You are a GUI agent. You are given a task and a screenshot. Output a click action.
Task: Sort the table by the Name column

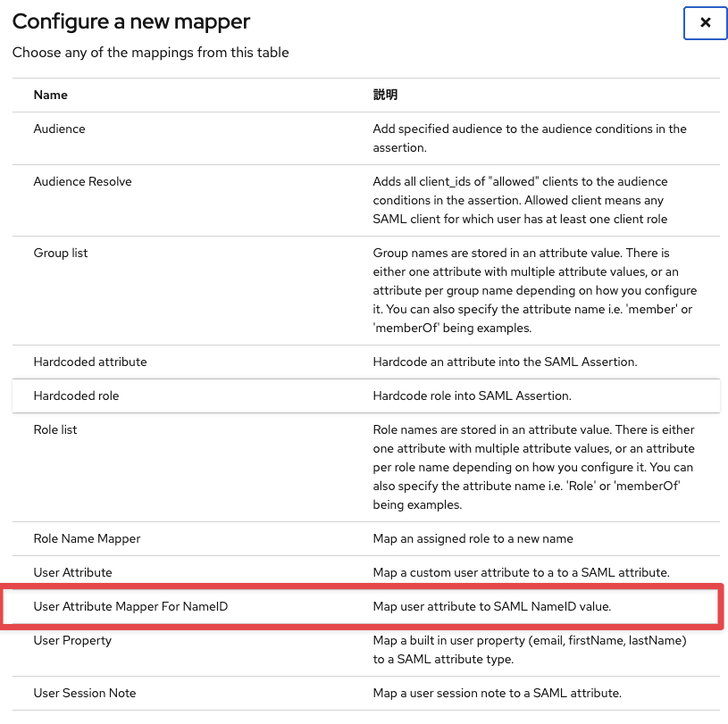click(50, 95)
